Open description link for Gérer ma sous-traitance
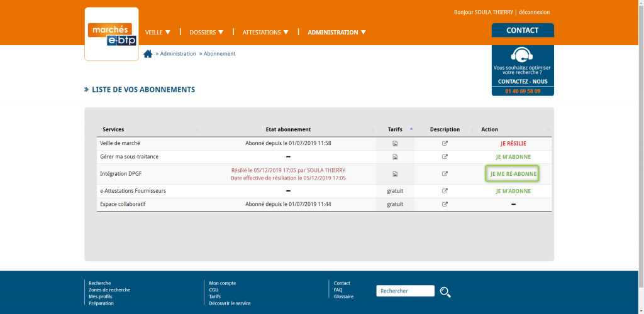 tap(445, 156)
